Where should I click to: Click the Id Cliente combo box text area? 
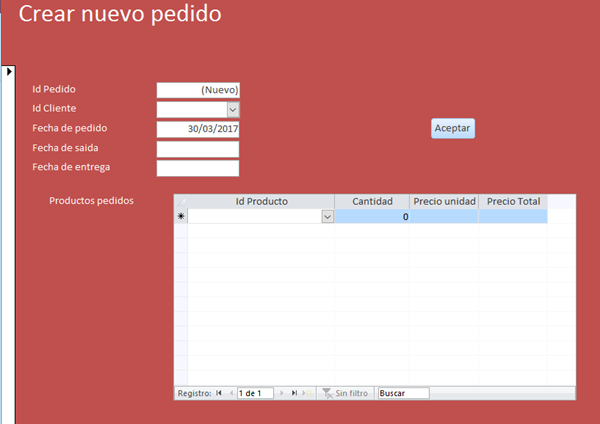click(192, 110)
